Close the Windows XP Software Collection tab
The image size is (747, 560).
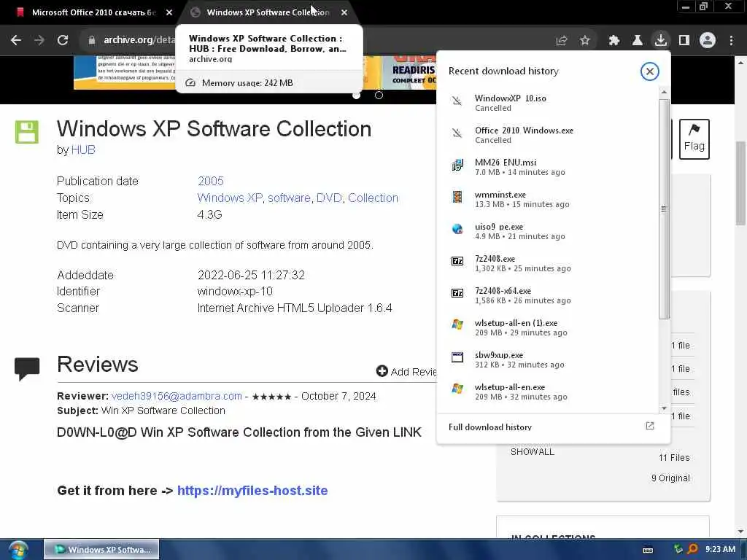pos(344,12)
